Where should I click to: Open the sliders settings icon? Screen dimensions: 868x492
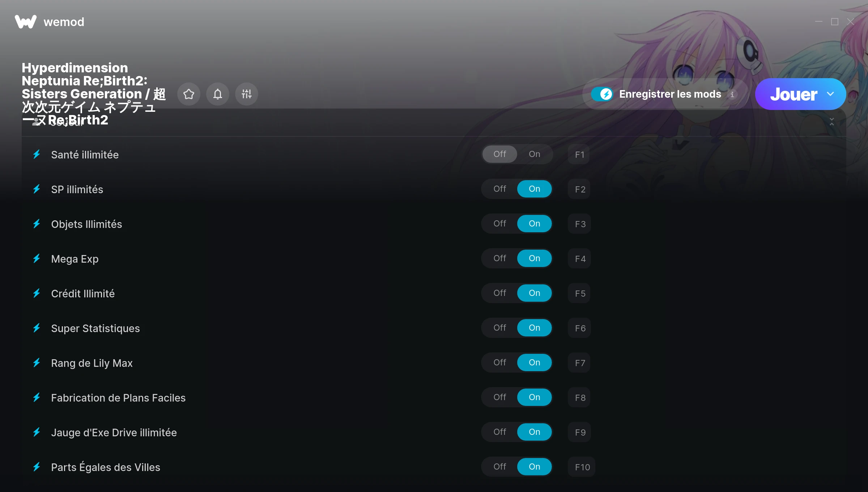coord(246,94)
